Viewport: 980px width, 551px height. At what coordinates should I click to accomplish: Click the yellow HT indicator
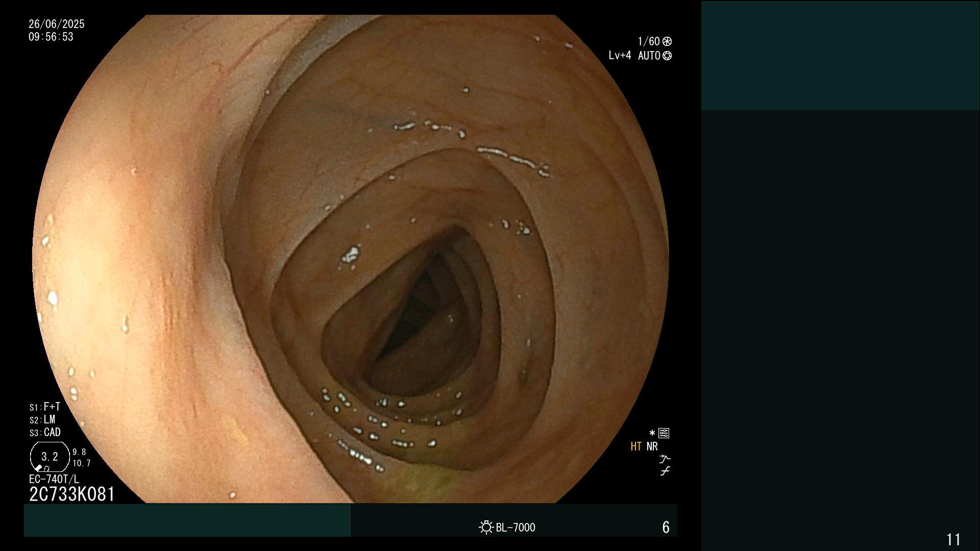636,446
